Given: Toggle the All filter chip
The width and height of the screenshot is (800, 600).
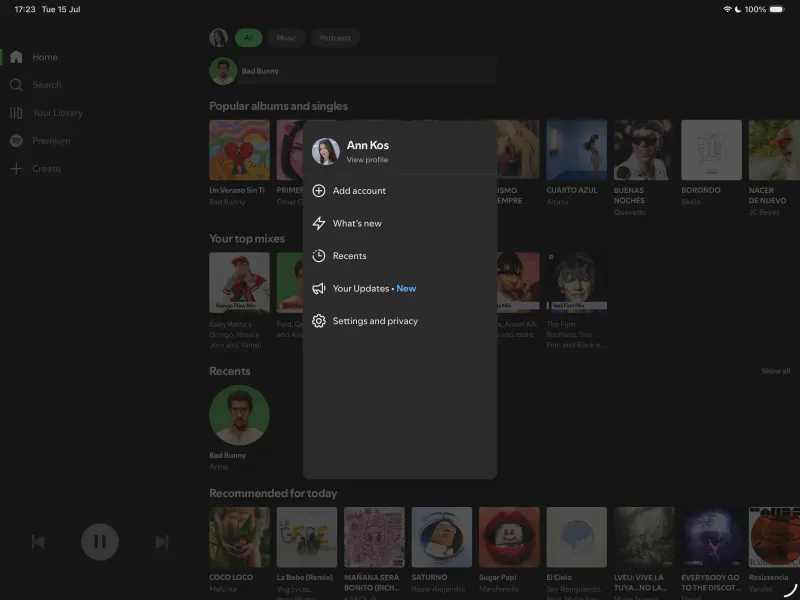Looking at the screenshot, I should point(248,38).
